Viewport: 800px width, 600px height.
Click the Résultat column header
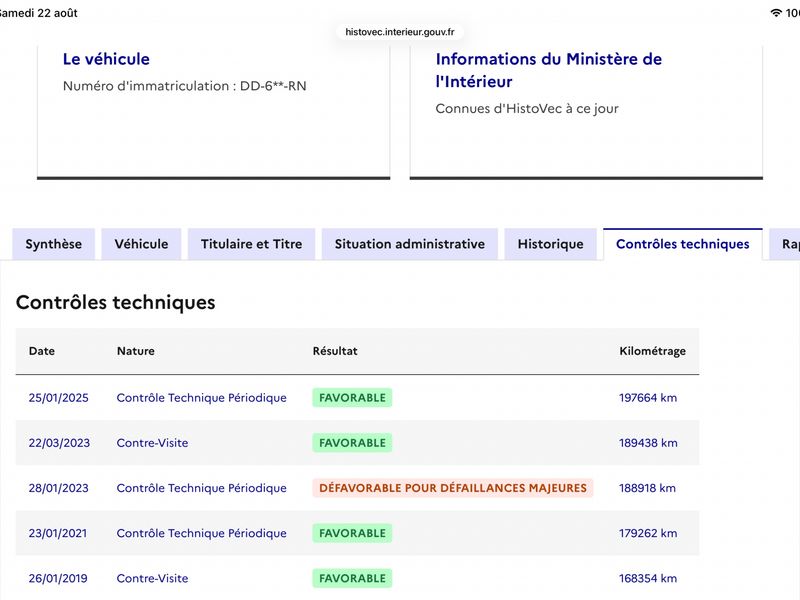335,351
